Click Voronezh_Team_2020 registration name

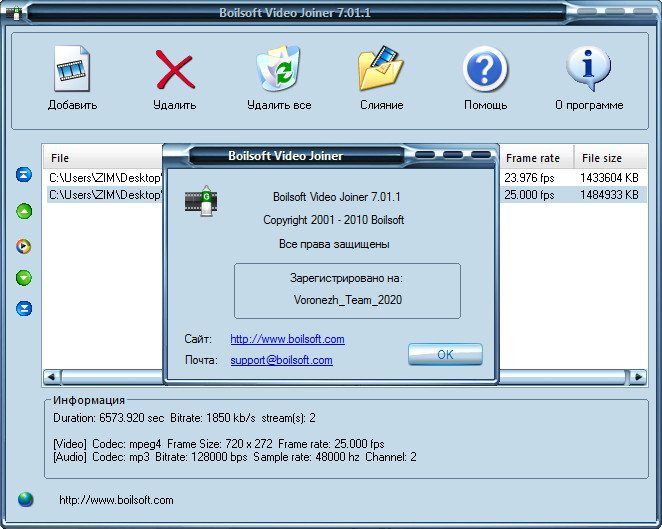[347, 300]
